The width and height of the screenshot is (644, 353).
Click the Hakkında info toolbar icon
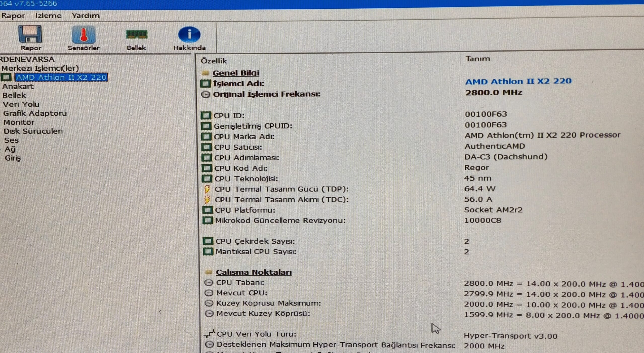(x=189, y=34)
